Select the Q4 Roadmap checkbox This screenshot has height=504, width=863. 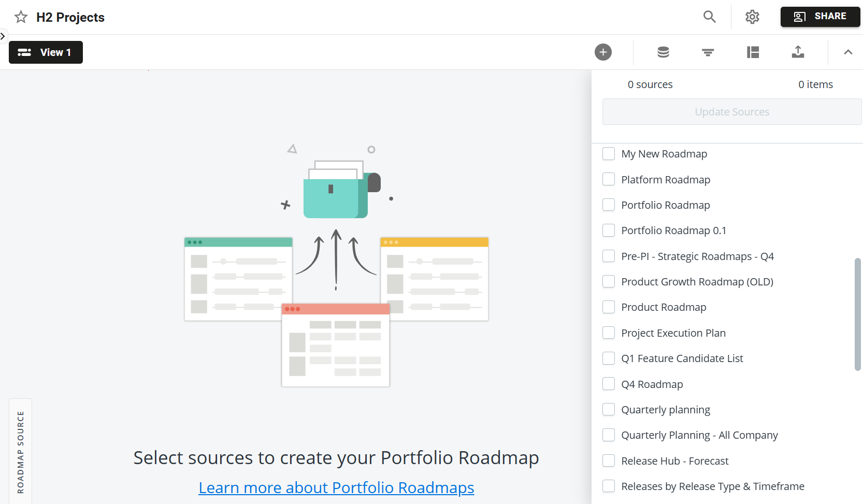pos(609,384)
